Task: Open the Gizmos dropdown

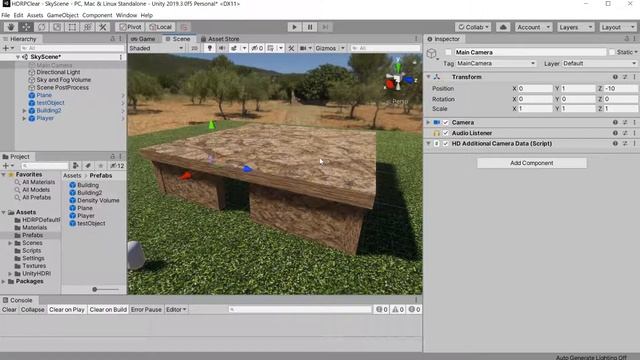Action: (x=330, y=48)
